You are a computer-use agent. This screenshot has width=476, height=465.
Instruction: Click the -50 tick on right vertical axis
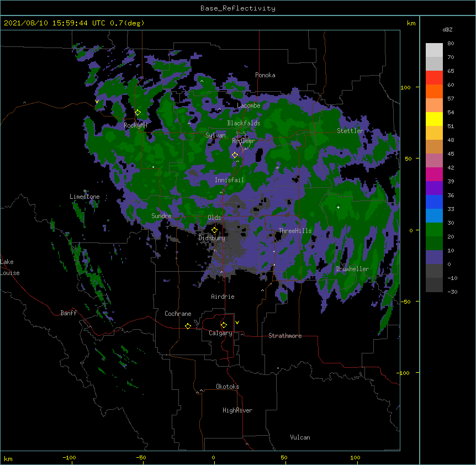point(405,302)
